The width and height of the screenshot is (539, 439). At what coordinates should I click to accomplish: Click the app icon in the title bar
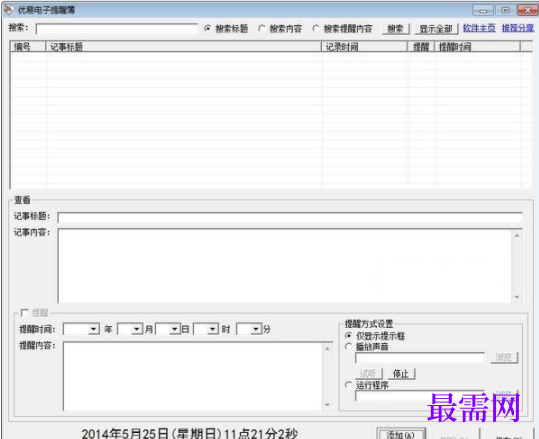(x=9, y=10)
